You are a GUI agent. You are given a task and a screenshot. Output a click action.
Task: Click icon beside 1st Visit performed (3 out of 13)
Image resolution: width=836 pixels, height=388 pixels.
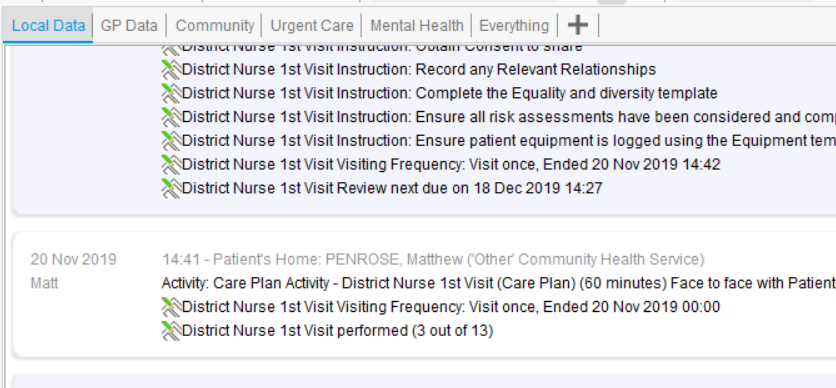tap(171, 331)
